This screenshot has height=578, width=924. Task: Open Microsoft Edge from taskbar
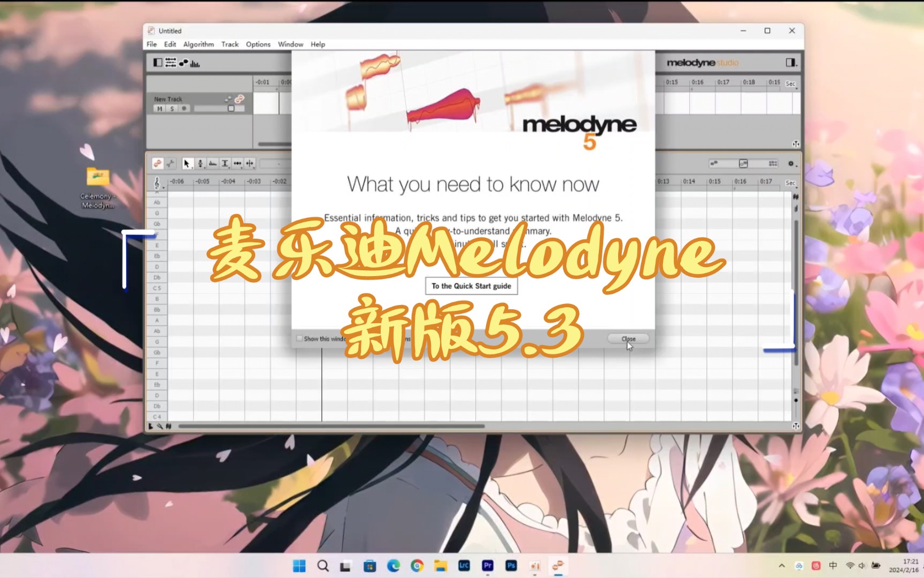[394, 566]
